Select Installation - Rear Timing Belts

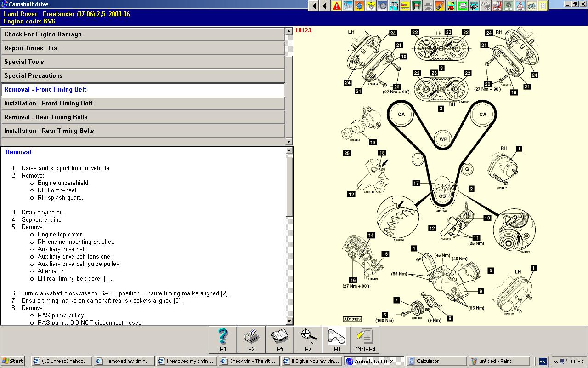pyautogui.click(x=142, y=131)
